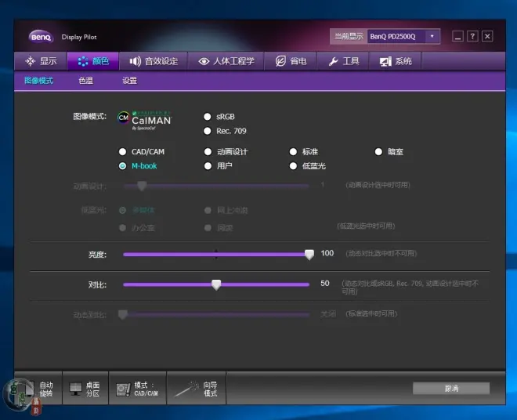Close the Display Pilot window

(487, 36)
